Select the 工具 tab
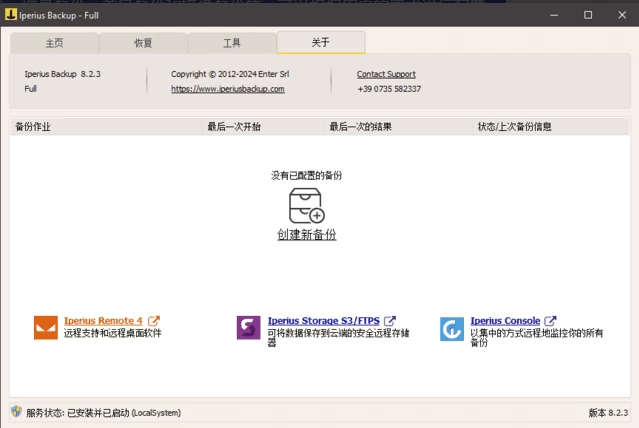 (x=231, y=43)
